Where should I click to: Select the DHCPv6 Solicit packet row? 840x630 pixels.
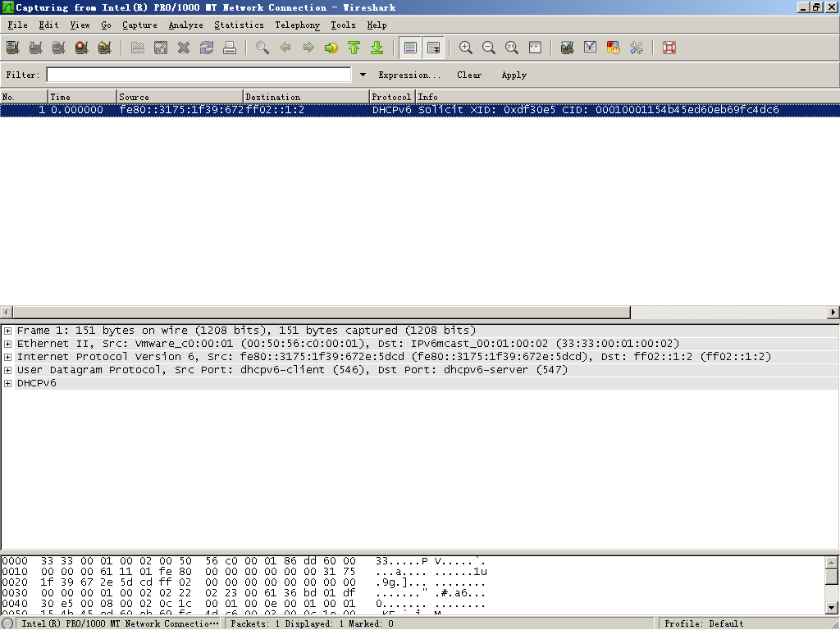(x=420, y=110)
